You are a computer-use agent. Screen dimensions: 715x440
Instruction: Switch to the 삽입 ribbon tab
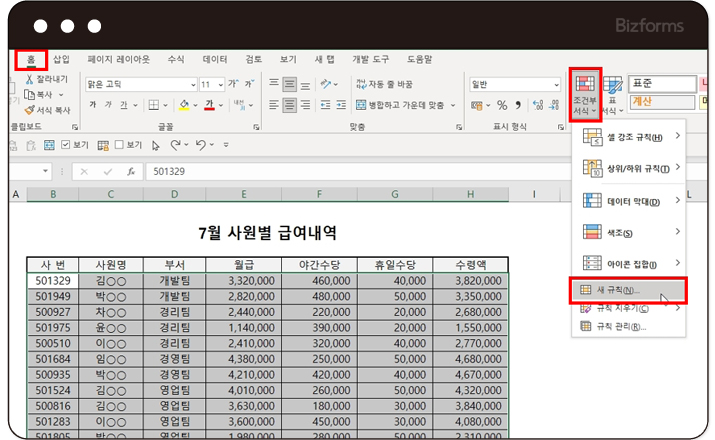(x=62, y=59)
